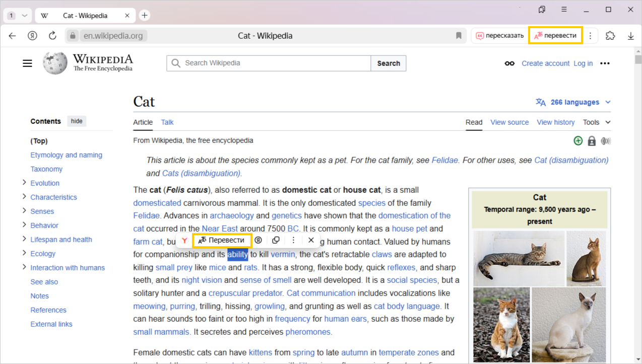Click the Yandex home button in toolbar
This screenshot has height=364, width=642.
pyautogui.click(x=33, y=36)
